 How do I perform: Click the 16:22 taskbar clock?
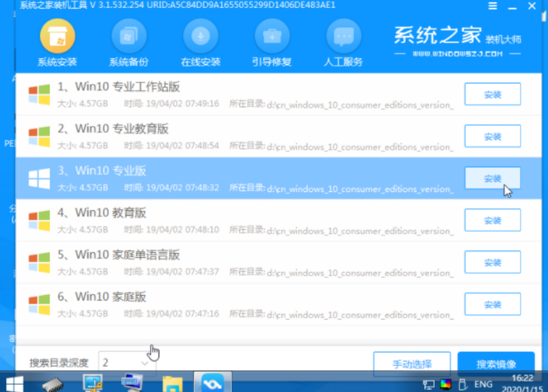[522, 379]
